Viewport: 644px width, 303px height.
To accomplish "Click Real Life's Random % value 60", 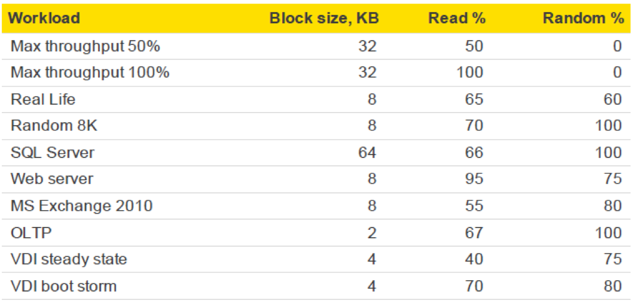I will coord(613,99).
